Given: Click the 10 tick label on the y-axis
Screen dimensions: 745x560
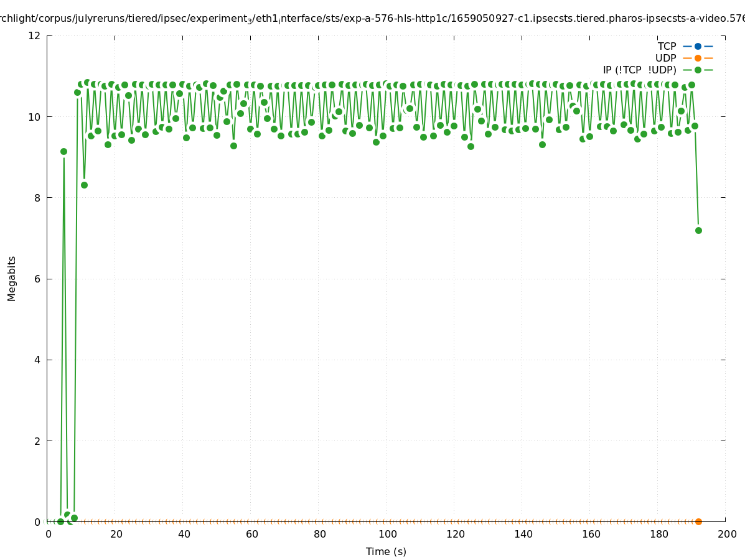Looking at the screenshot, I should point(35,116).
